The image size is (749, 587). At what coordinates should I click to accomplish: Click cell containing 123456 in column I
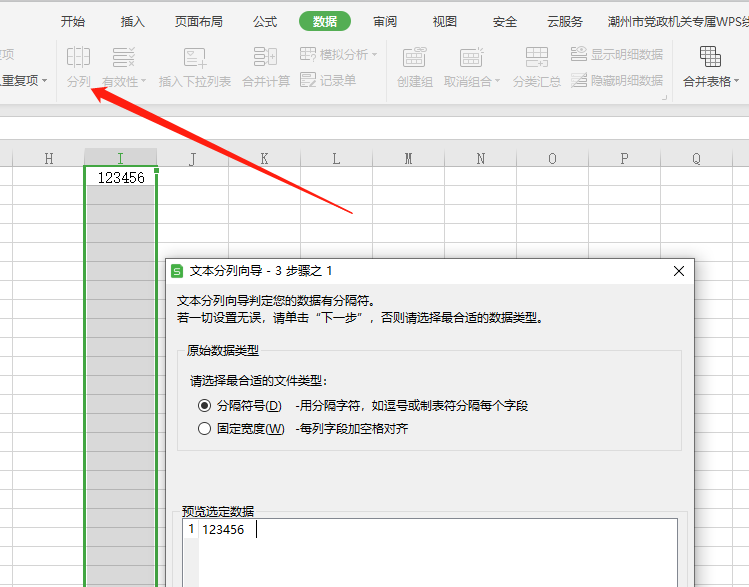120,177
